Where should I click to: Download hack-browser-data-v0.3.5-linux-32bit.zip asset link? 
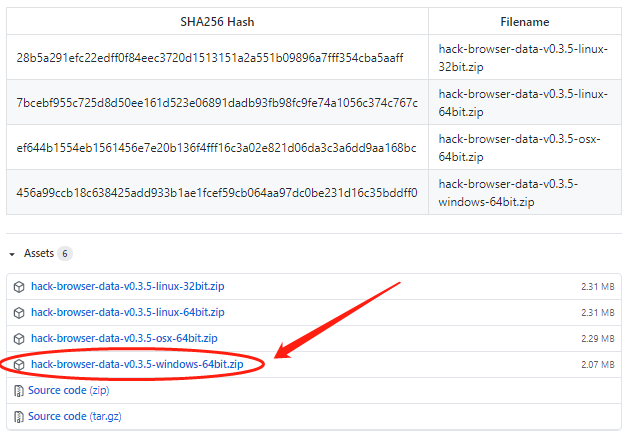pos(127,286)
